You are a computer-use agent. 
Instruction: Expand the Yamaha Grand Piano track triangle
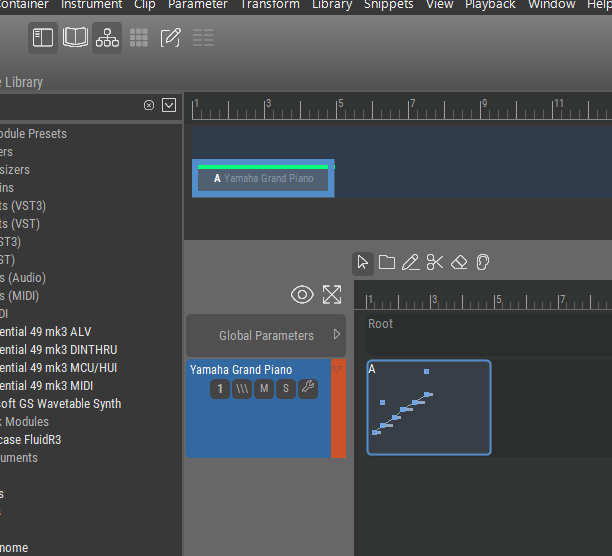point(337,368)
